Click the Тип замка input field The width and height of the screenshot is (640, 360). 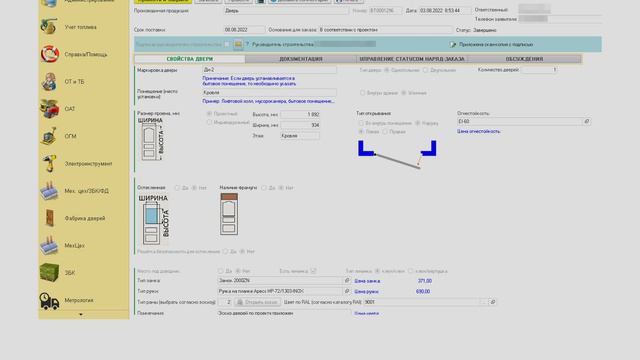(280, 280)
